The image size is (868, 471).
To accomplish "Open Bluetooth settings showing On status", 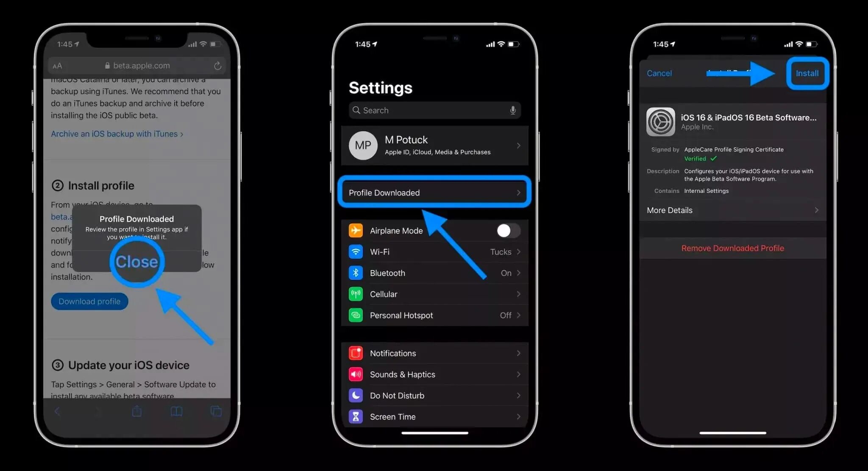I will point(434,273).
